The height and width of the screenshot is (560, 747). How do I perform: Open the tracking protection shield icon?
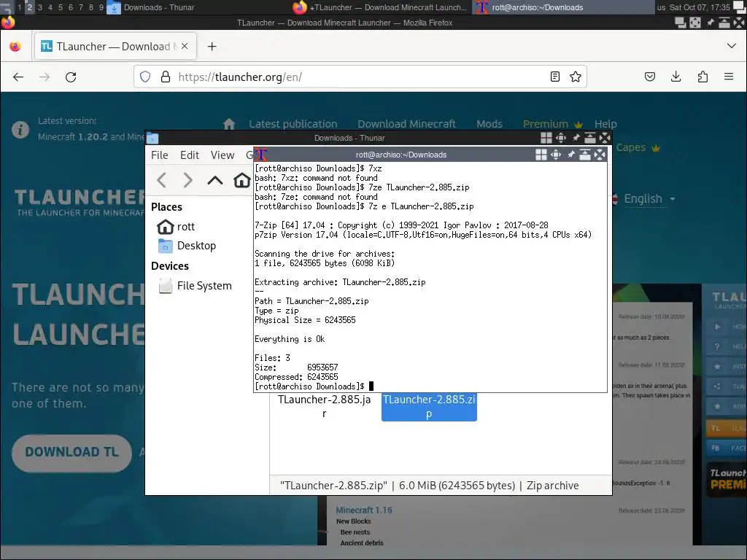click(x=145, y=77)
